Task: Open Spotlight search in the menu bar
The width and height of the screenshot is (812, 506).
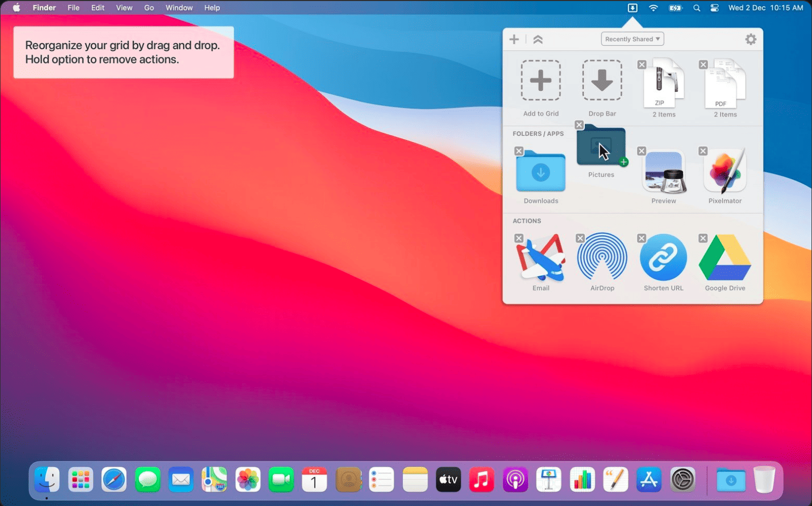Action: coord(696,8)
